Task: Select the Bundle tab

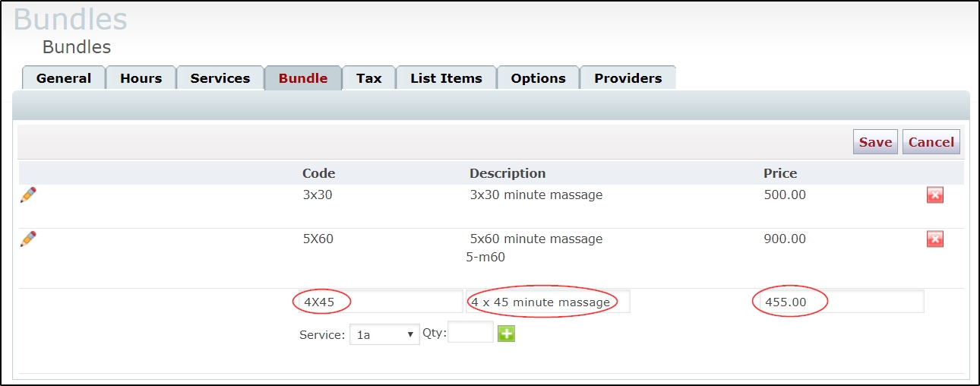Action: [303, 78]
